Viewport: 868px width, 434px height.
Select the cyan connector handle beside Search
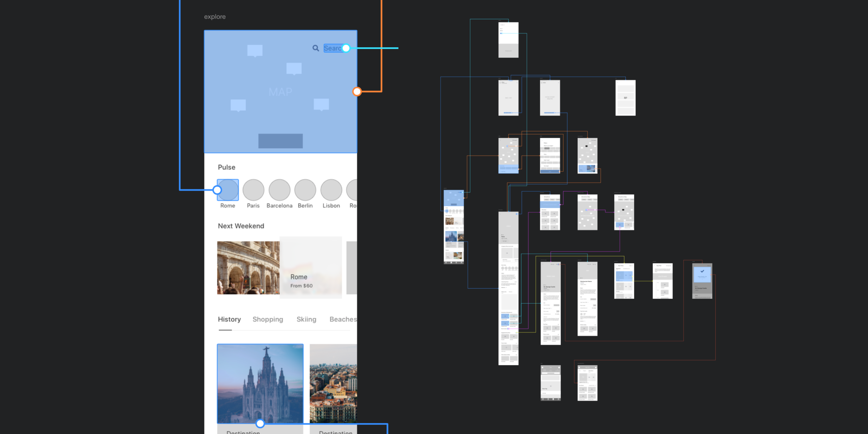(346, 48)
